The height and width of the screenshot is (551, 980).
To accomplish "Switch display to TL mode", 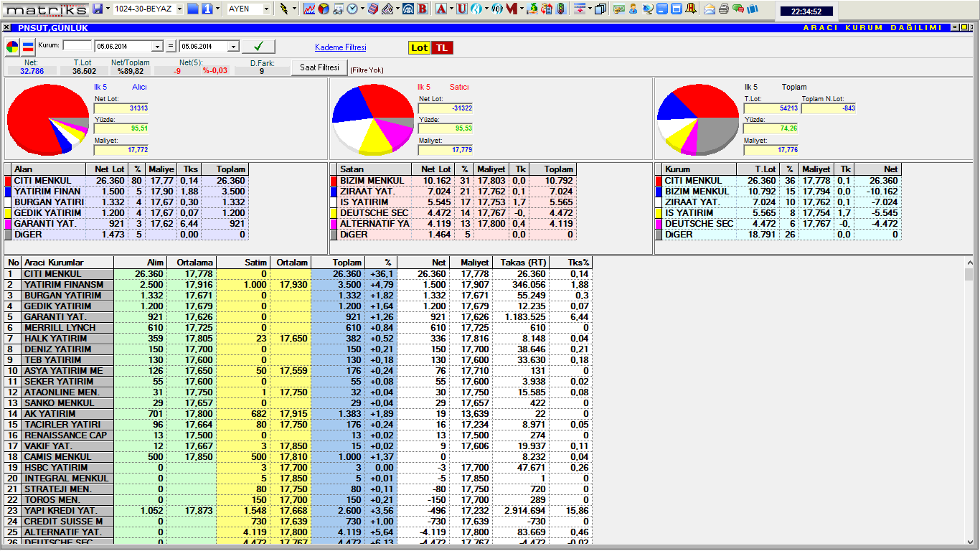I will 442,47.
